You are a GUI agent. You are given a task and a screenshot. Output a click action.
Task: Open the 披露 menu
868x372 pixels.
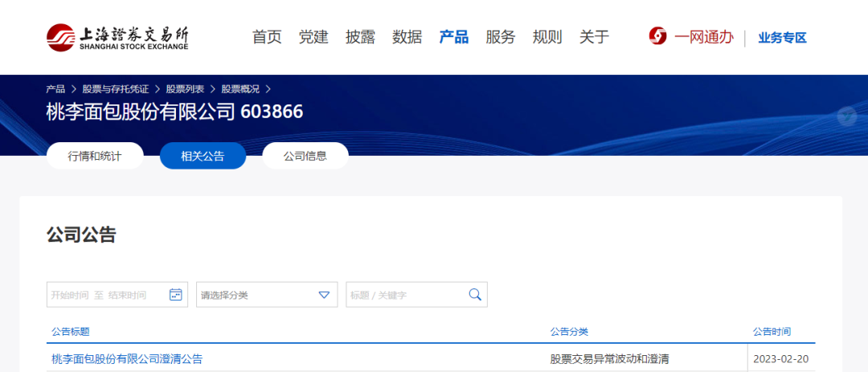click(x=360, y=37)
